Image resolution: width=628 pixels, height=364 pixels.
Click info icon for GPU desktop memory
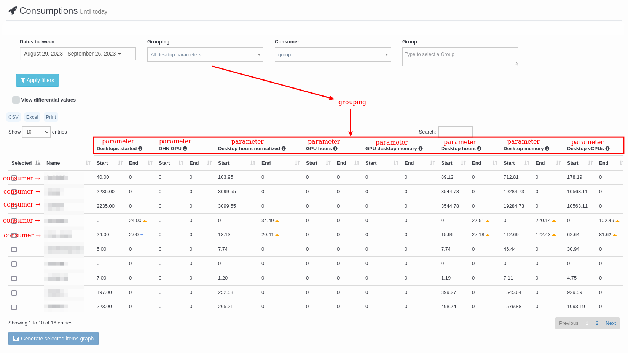[421, 149]
